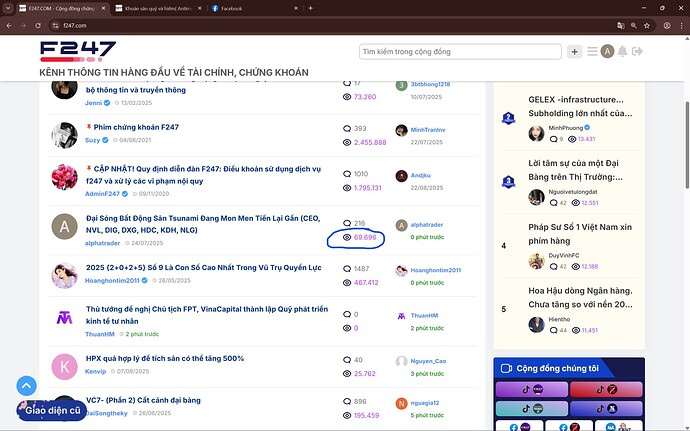Image resolution: width=690 pixels, height=431 pixels.
Task: Click last poster Nguyen_Cao
Action: pos(428,361)
